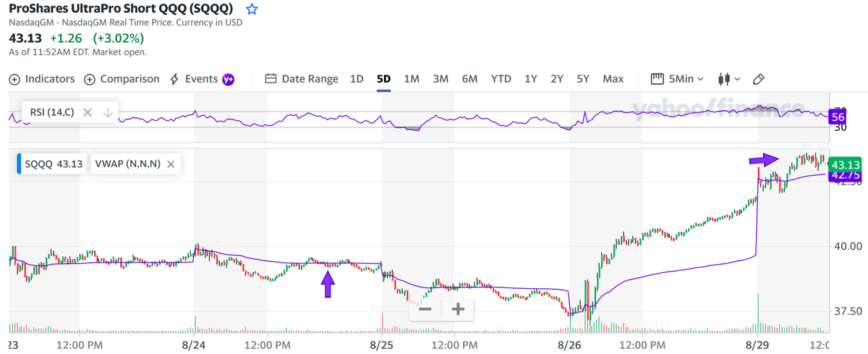868x354 pixels.
Task: Select the YTD time range
Action: 501,79
